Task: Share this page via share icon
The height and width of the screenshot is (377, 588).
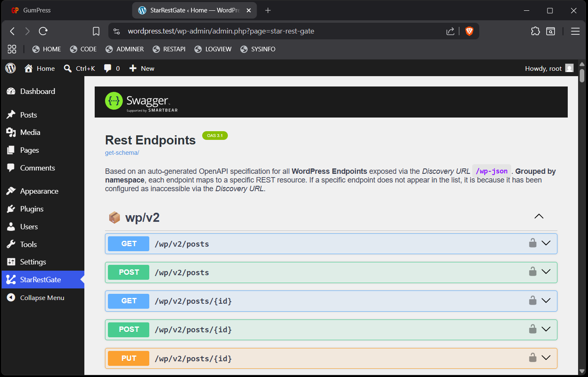Action: click(x=450, y=31)
